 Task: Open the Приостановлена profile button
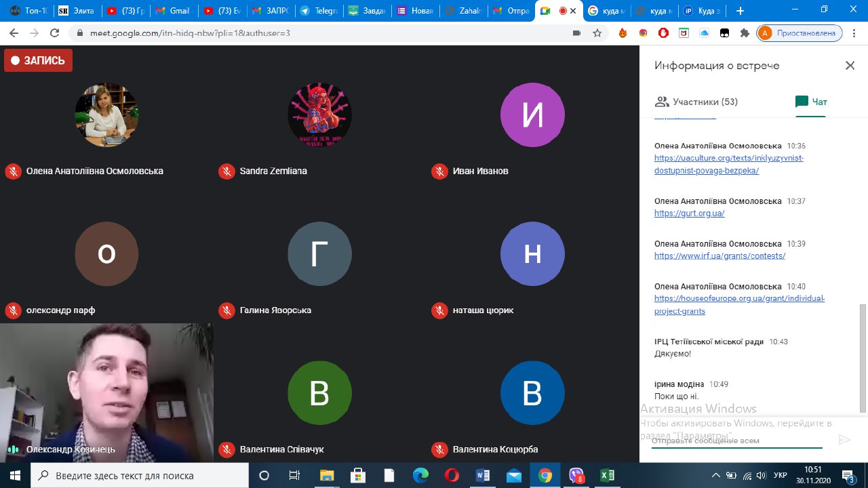click(x=800, y=33)
